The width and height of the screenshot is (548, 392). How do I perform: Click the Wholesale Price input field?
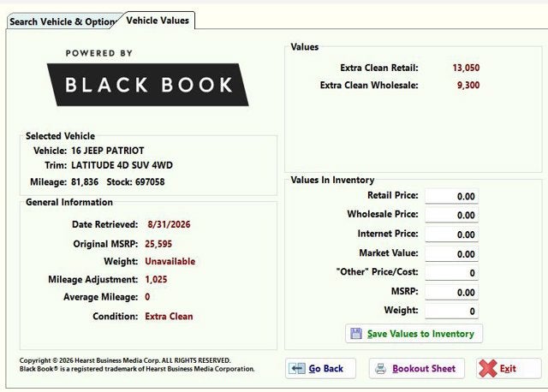pyautogui.click(x=451, y=215)
